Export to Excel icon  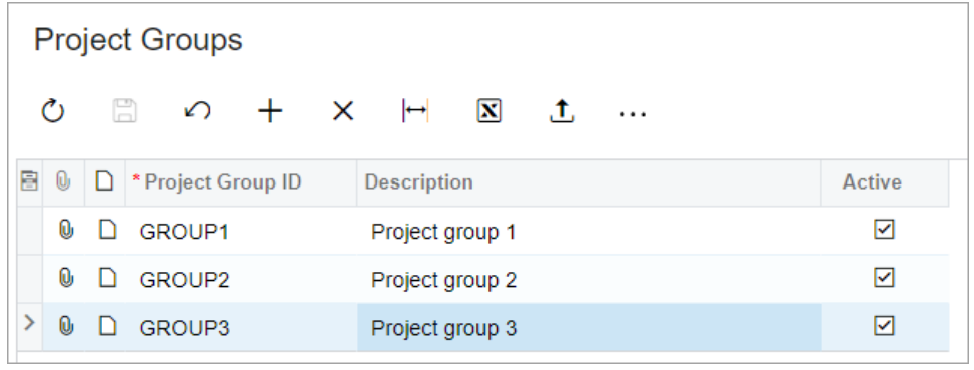click(489, 112)
